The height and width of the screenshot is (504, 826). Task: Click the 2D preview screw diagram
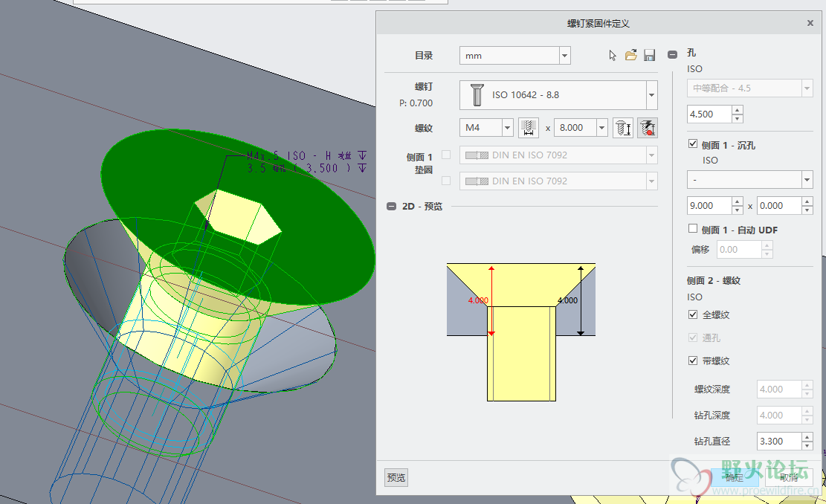521,332
